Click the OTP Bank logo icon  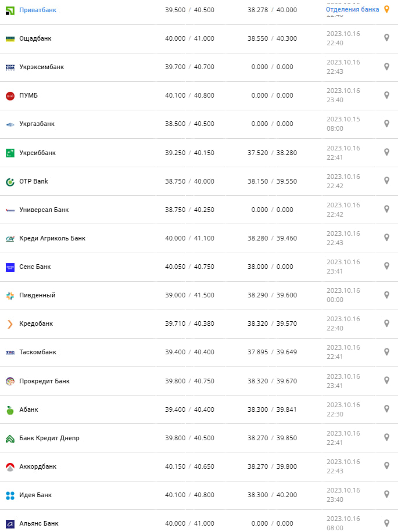click(x=10, y=181)
